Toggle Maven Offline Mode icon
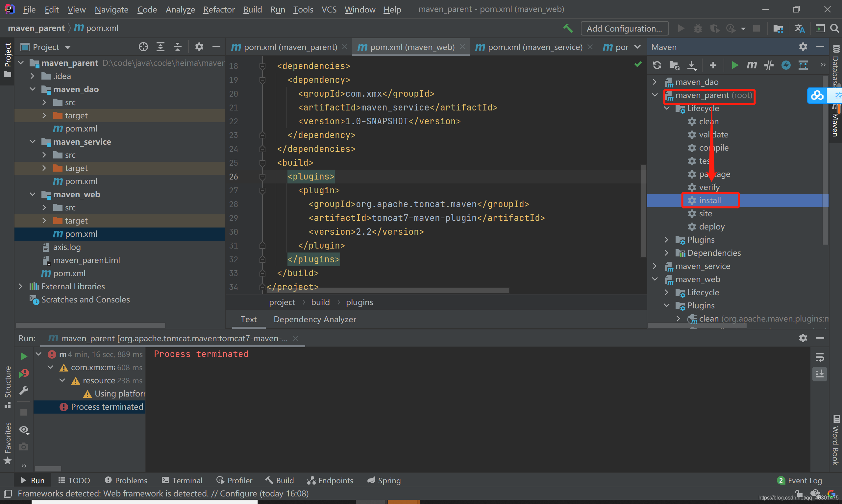842x504 pixels. (769, 65)
